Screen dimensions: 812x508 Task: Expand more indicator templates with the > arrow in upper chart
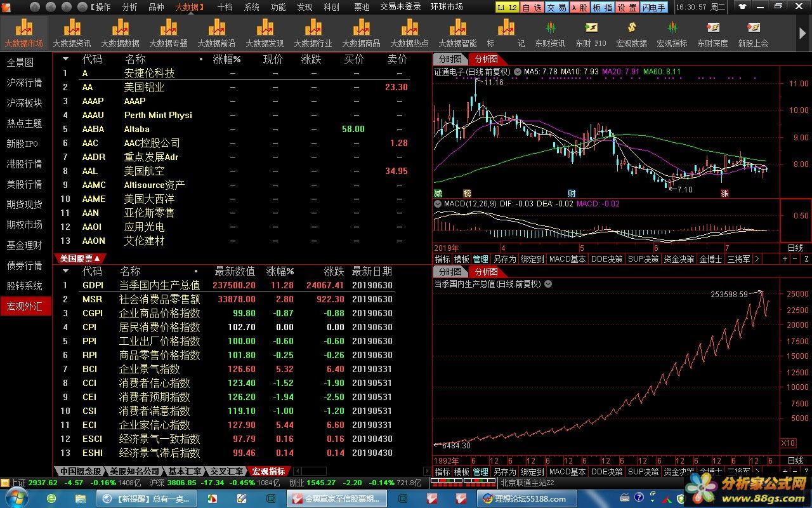tap(756, 259)
